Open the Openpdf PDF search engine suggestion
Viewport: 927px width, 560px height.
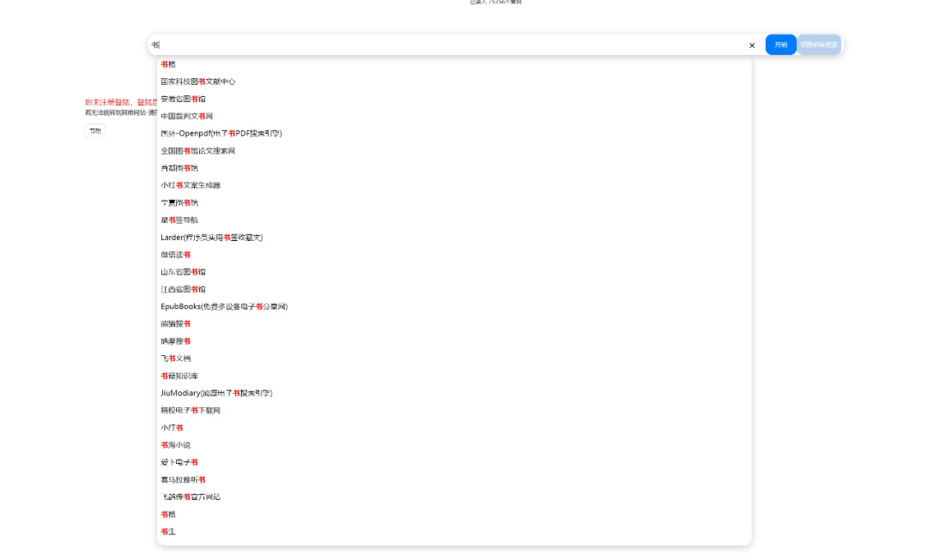[x=454, y=134]
